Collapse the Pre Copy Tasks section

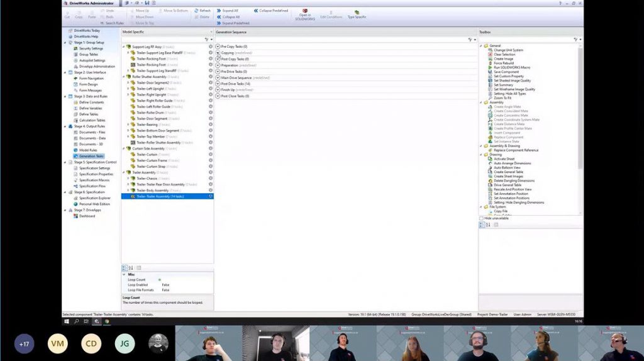[x=218, y=47]
